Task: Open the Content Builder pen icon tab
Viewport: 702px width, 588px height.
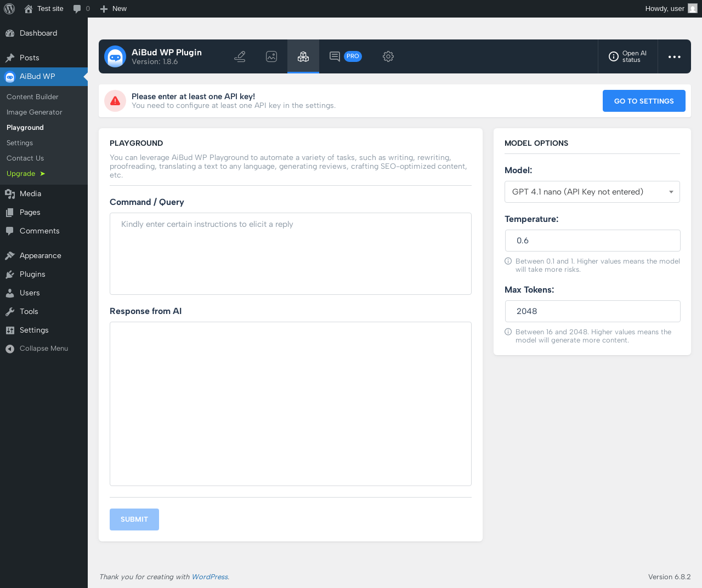Action: click(x=240, y=56)
